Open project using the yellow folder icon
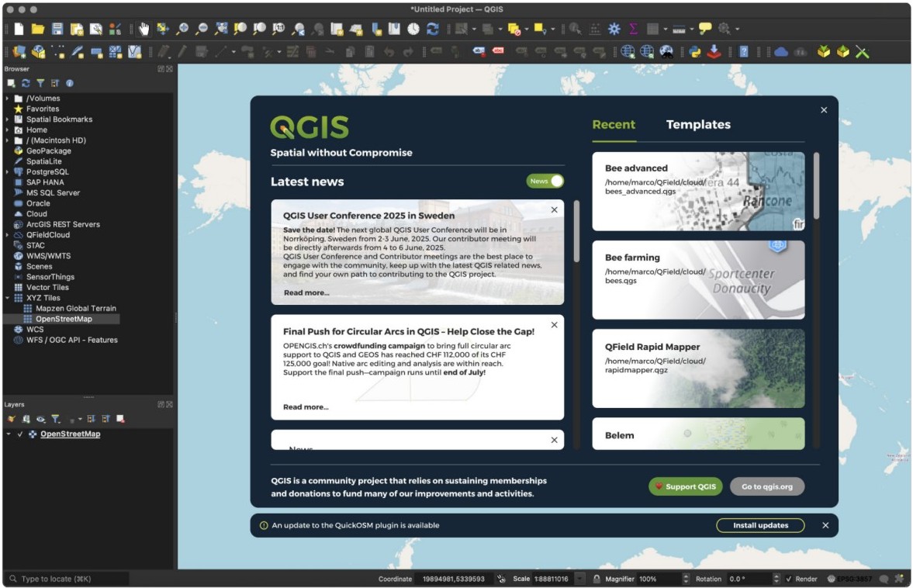 37,29
